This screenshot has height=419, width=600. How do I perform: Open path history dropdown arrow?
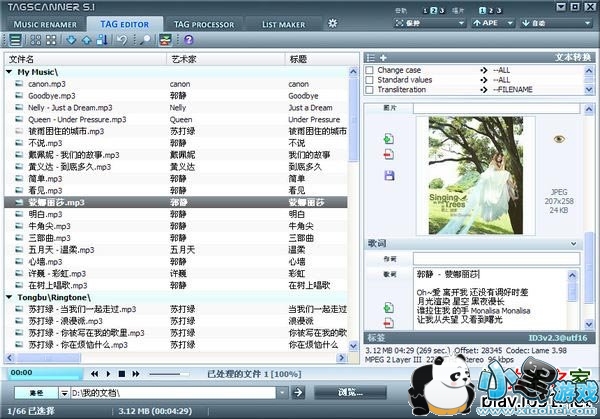point(282,392)
